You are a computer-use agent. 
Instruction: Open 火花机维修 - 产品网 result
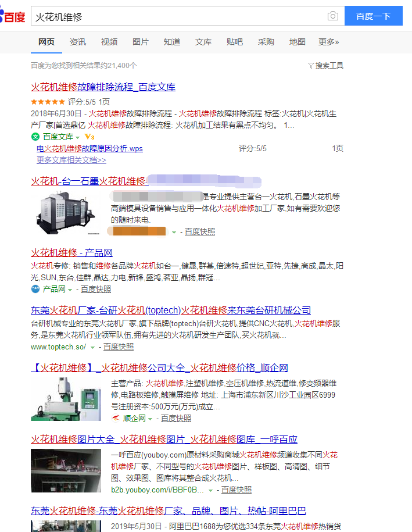coord(71,252)
